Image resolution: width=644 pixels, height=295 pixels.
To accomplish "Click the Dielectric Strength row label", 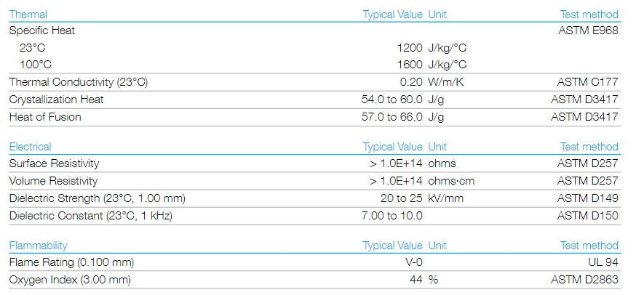I will click(98, 198).
